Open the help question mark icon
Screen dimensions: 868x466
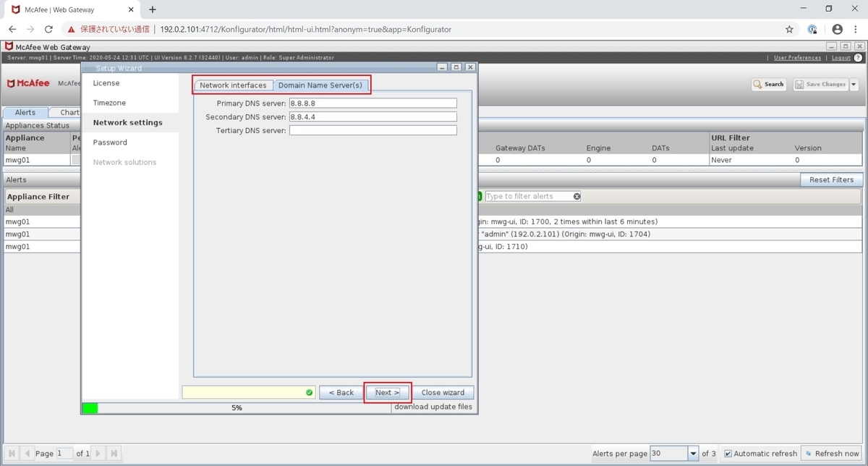859,58
